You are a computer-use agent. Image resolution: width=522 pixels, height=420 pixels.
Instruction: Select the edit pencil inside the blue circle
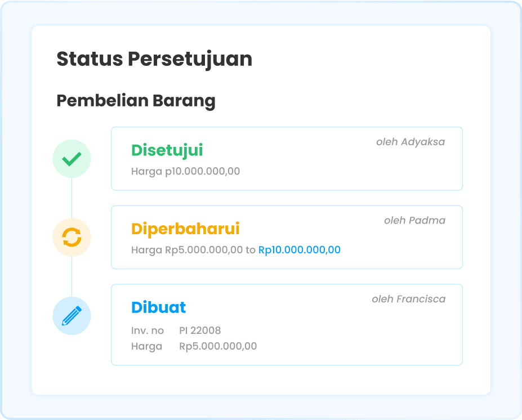[72, 316]
